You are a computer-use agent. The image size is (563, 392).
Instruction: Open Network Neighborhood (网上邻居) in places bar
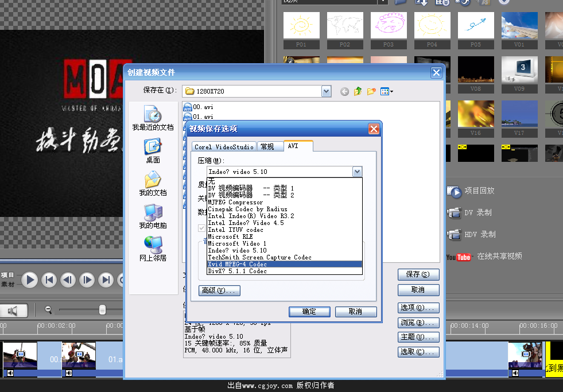[153, 249]
